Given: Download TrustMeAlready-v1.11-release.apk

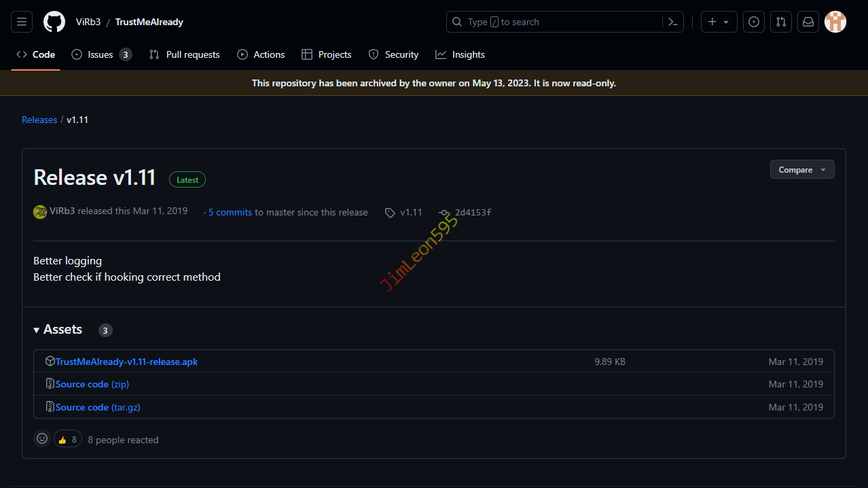Looking at the screenshot, I should coord(126,362).
